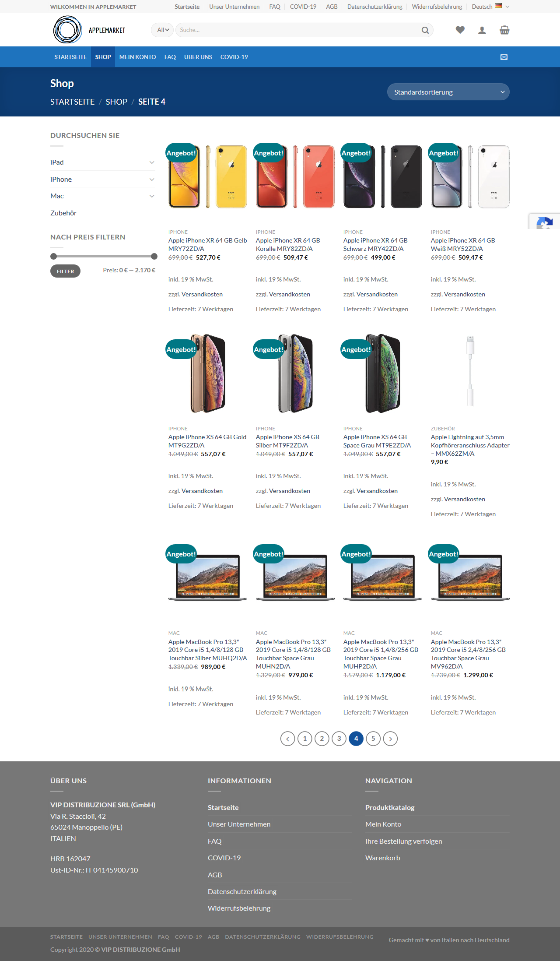Open the ÜBER UNS menu item

click(198, 57)
